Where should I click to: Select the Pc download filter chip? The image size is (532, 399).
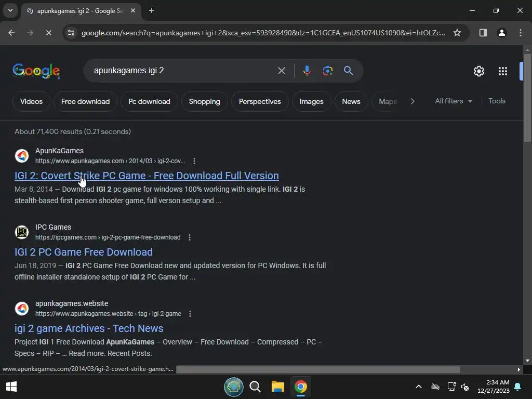149,101
